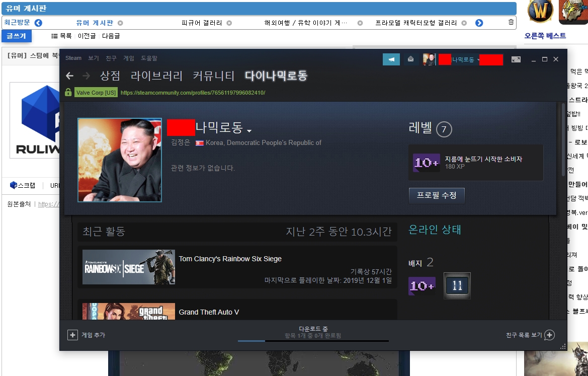Switch Steam to Big Picture mode icon
The height and width of the screenshot is (376, 588).
coord(516,59)
